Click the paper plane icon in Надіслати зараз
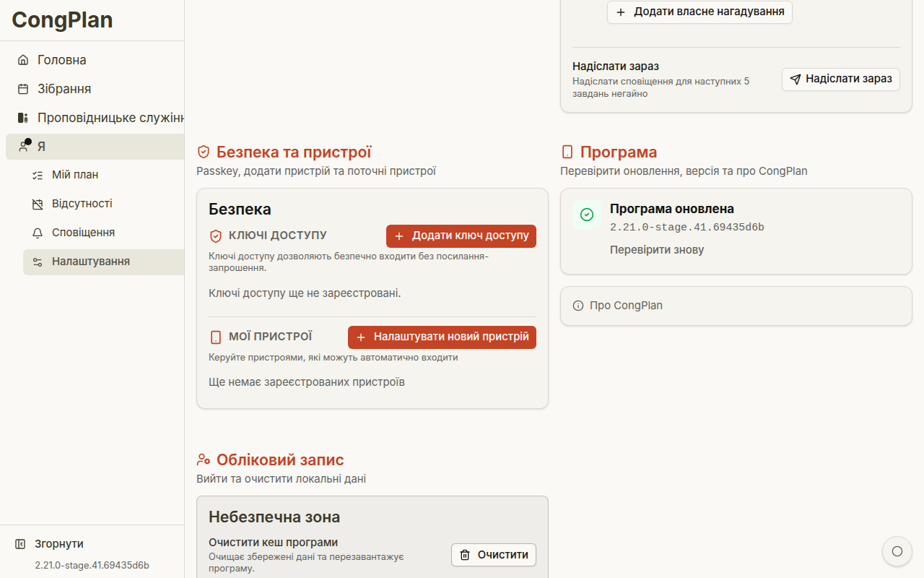 (796, 79)
